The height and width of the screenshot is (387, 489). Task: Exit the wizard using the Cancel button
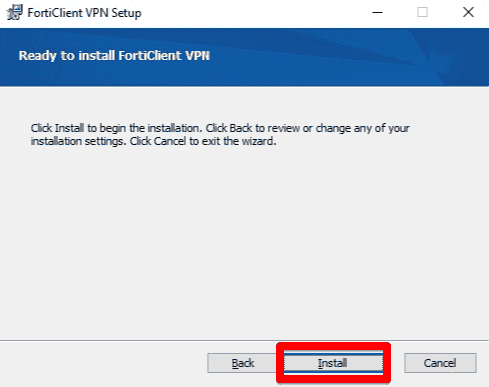tap(440, 363)
